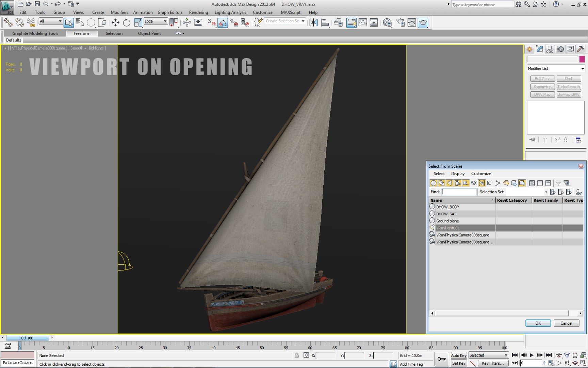Toggle Angle Snap in main toolbar
This screenshot has height=368, width=588.
coord(223,22)
